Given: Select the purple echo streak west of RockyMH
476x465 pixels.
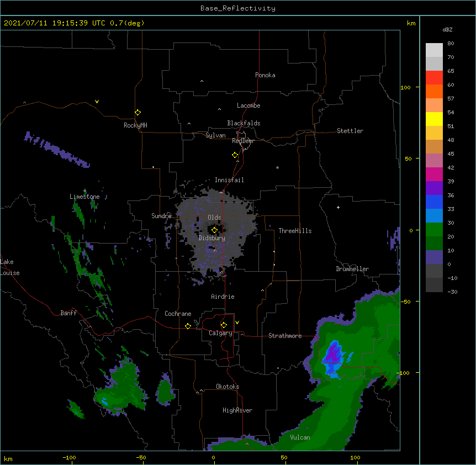Looking at the screenshot, I should [57, 150].
